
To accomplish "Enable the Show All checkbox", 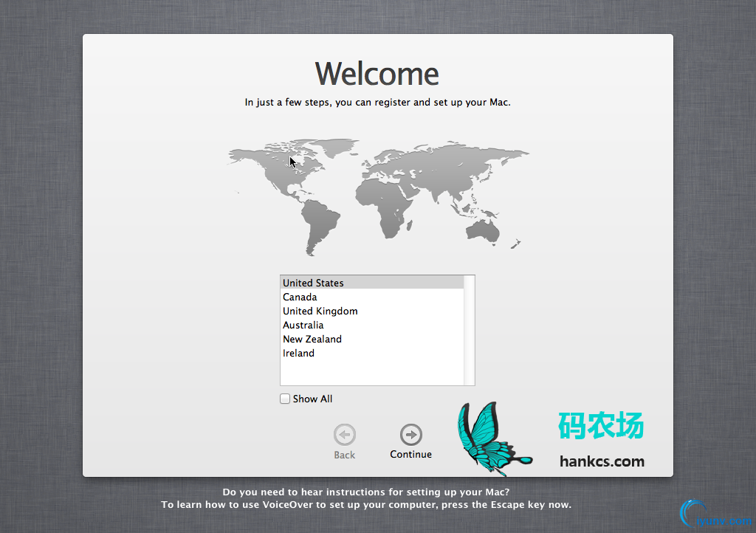I will click(x=285, y=399).
